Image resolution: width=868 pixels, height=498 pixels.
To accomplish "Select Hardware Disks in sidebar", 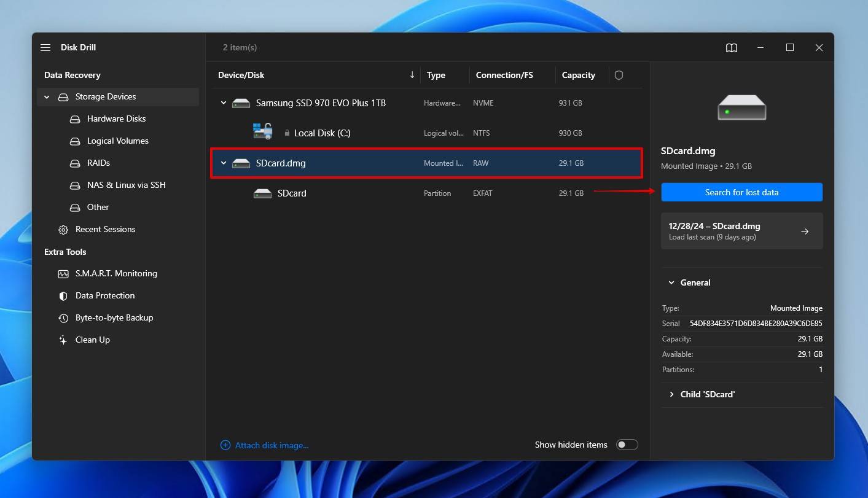I will click(x=116, y=119).
